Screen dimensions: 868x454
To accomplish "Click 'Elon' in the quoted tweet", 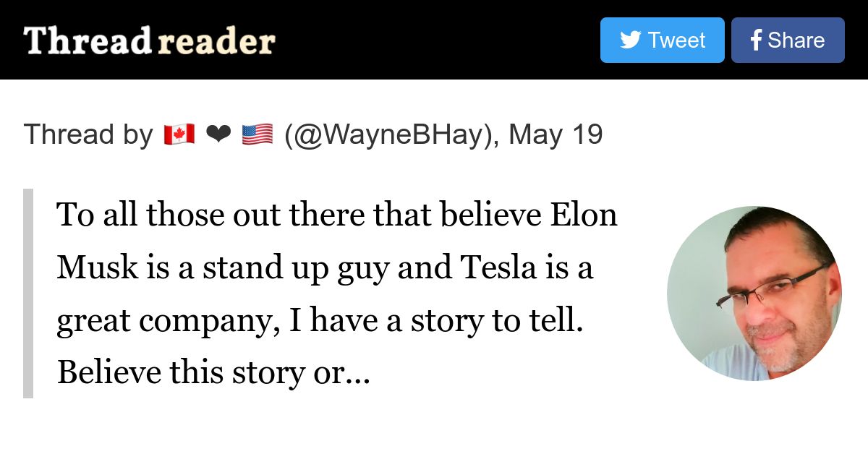I will [584, 214].
